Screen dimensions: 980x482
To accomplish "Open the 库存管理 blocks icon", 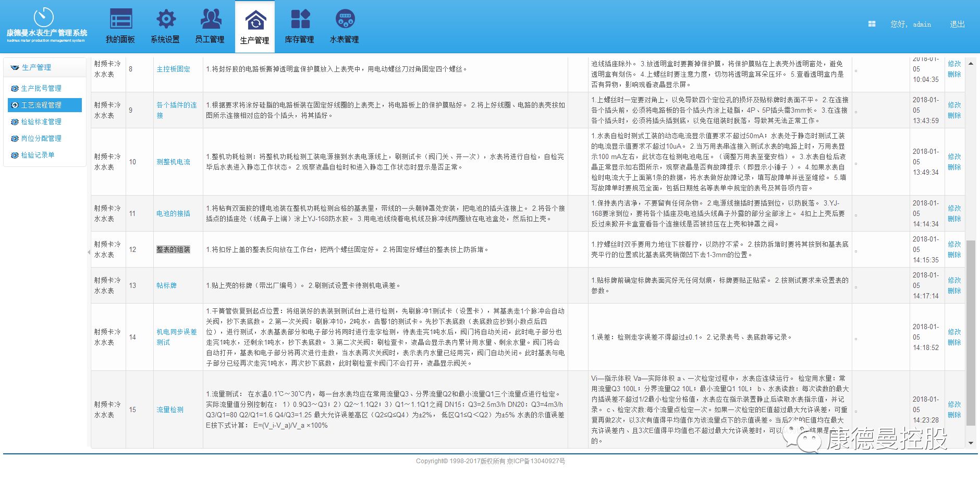I will [x=300, y=19].
